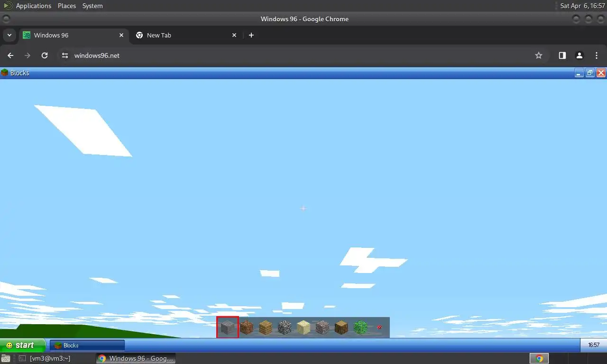Open the System menu
Screen dimensions: 607x364
pyautogui.click(x=92, y=6)
